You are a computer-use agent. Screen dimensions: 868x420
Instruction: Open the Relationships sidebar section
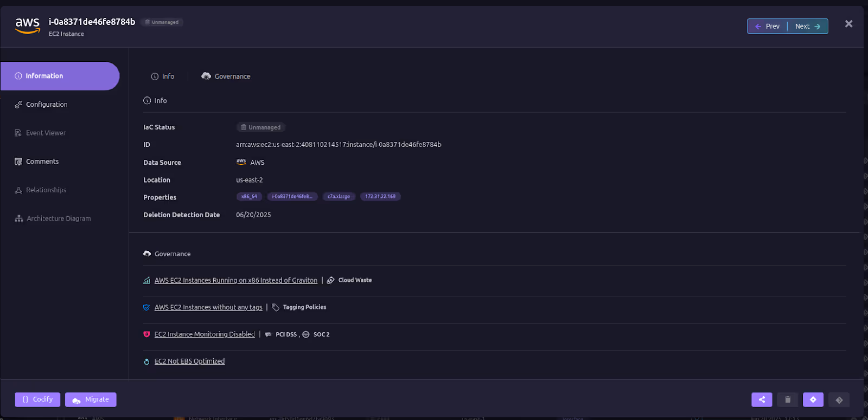pos(41,190)
